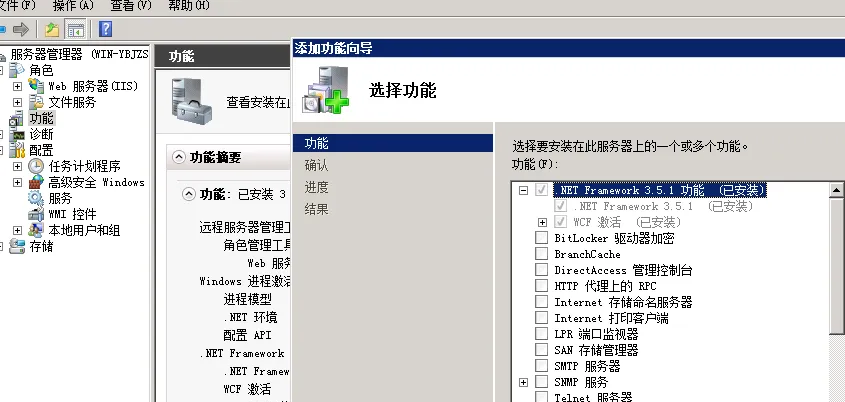Click 添加功能向导 title bar

click(x=569, y=48)
